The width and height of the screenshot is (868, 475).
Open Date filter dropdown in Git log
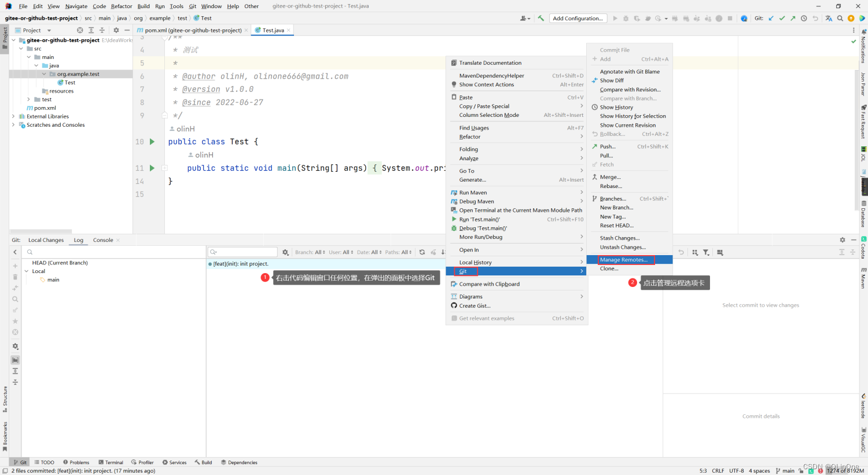[x=369, y=252]
